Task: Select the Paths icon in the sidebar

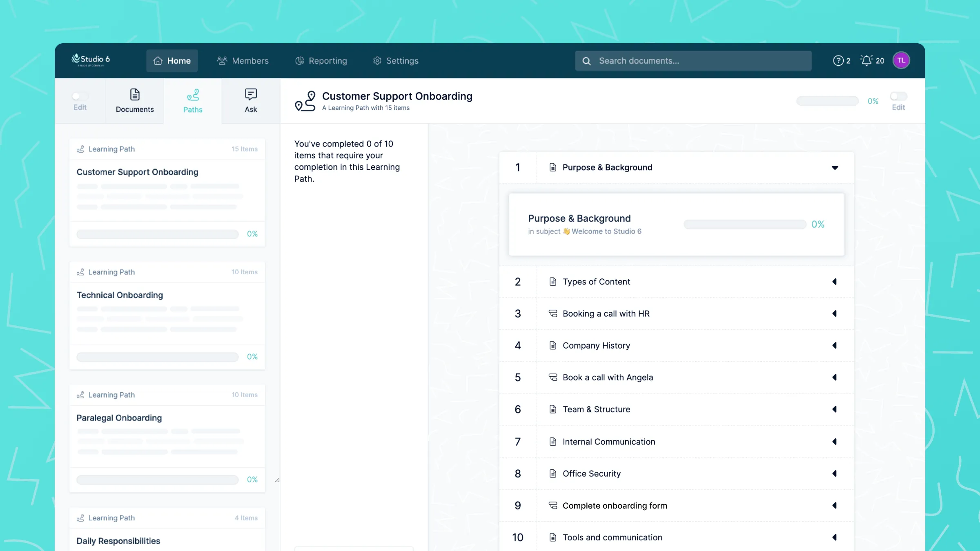Action: coord(193,95)
